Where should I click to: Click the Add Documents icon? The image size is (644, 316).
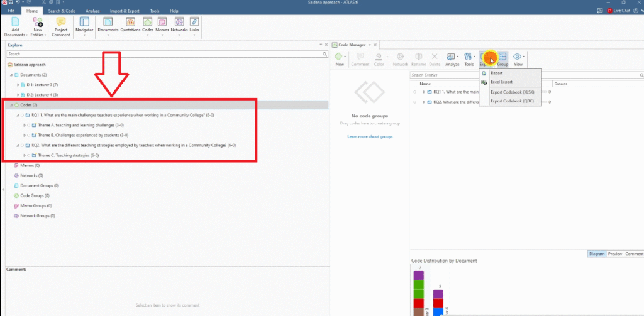pos(16,23)
